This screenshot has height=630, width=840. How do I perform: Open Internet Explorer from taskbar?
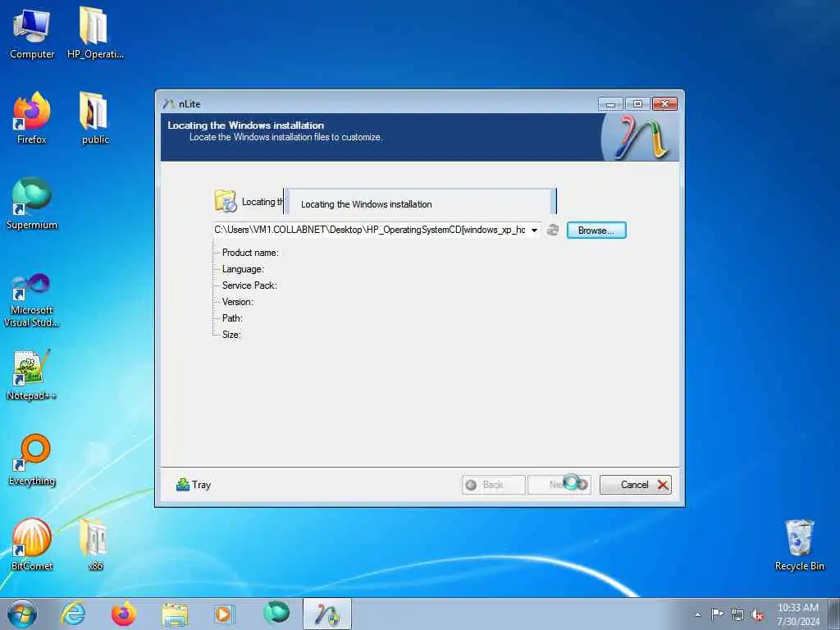73,614
